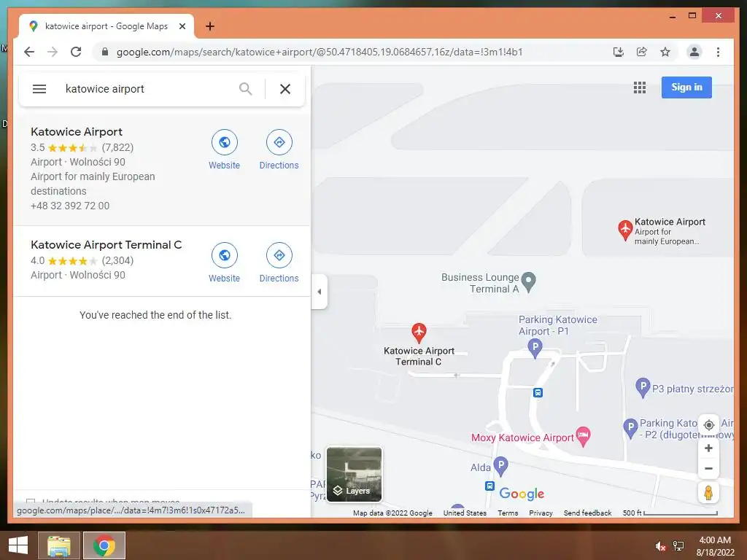The image size is (747, 560).
Task: Open the hamburger menu in Maps search box
Action: [39, 88]
